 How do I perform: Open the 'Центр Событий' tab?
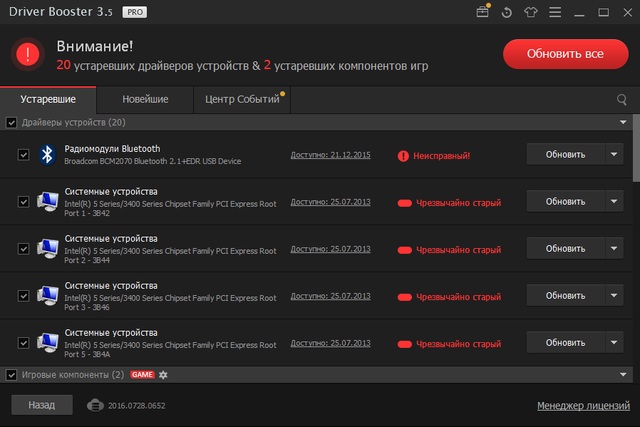[x=242, y=100]
